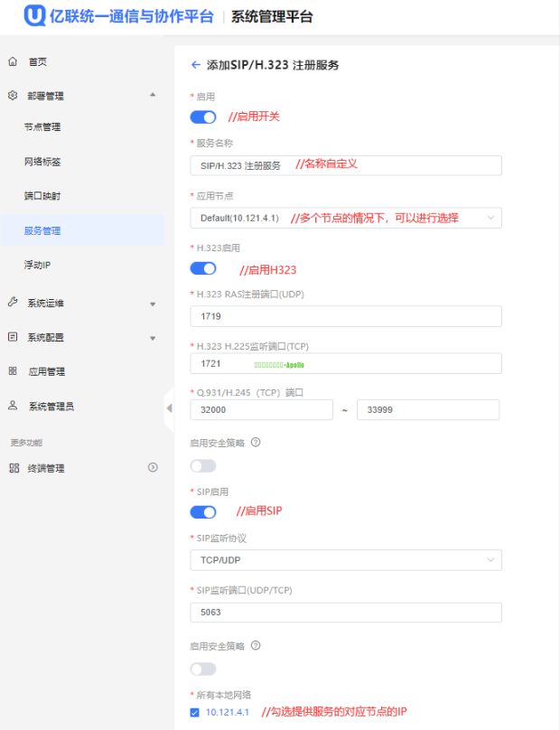This screenshot has height=730, width=560.
Task: Open the SIP监听协议 TCP/UDP dropdown
Action: (x=345, y=560)
